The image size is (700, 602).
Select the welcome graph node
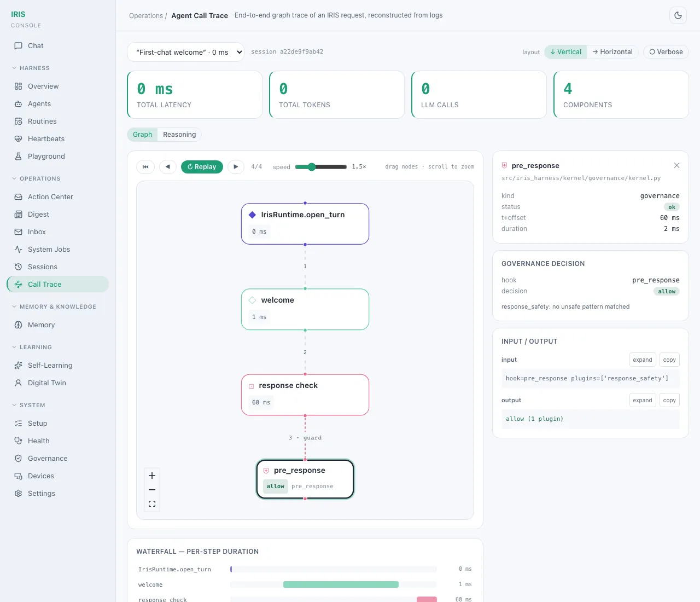pyautogui.click(x=305, y=309)
